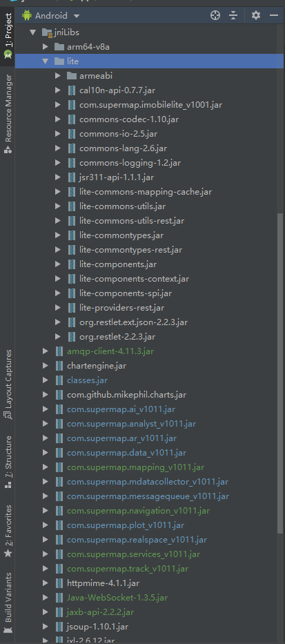Image resolution: width=285 pixels, height=644 pixels.
Task: Open the Layout Captures side tab
Action: pos(8,384)
